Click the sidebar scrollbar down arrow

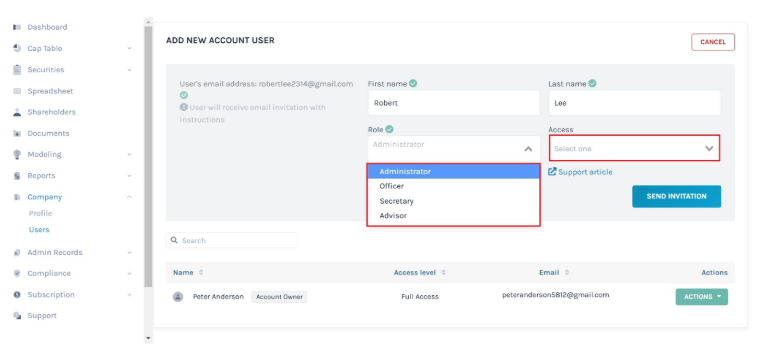(x=148, y=338)
